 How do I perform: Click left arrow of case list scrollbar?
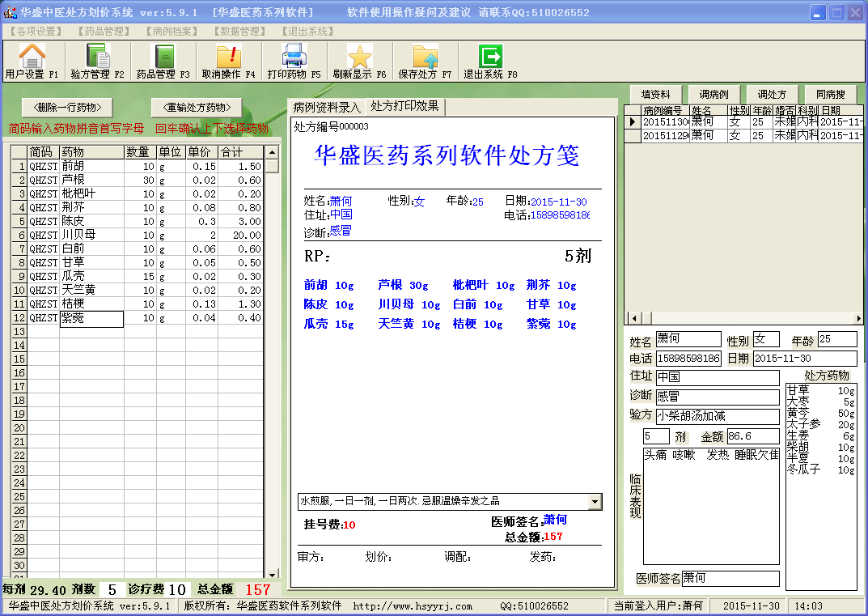(x=633, y=318)
